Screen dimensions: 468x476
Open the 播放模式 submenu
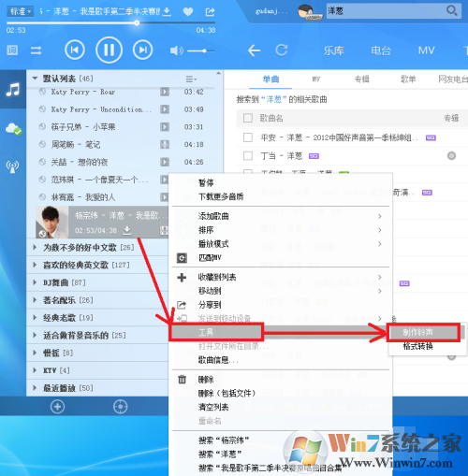(x=280, y=244)
